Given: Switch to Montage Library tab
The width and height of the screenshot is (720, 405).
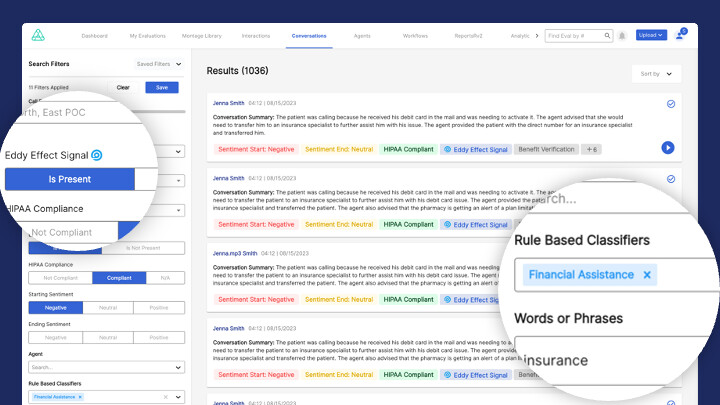Looking at the screenshot, I should click(202, 36).
